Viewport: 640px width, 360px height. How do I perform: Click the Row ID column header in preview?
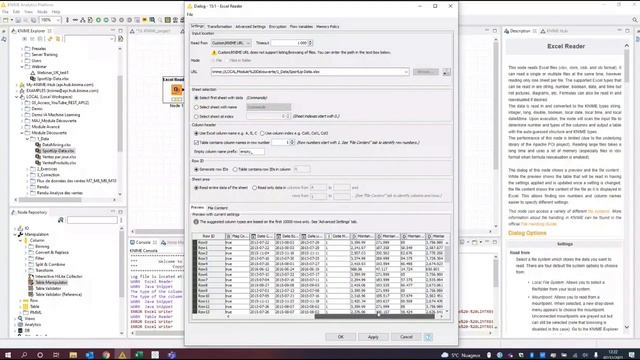point(208,236)
